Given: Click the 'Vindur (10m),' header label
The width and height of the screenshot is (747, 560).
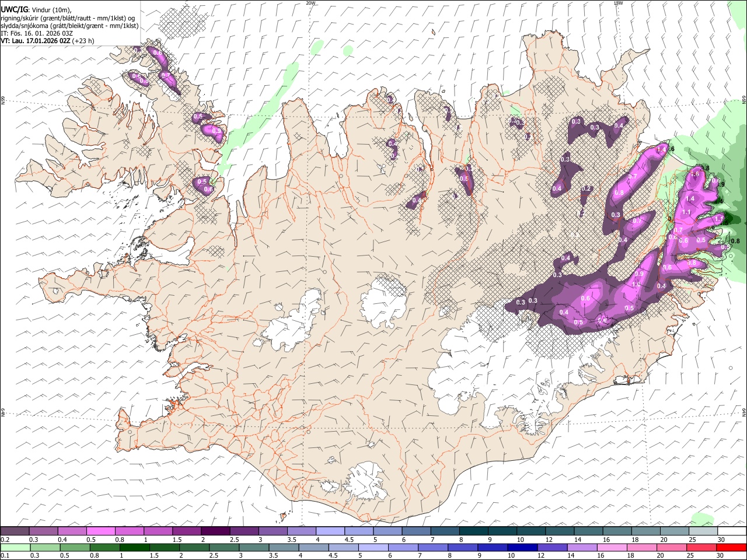Looking at the screenshot, I should pyautogui.click(x=50, y=9).
